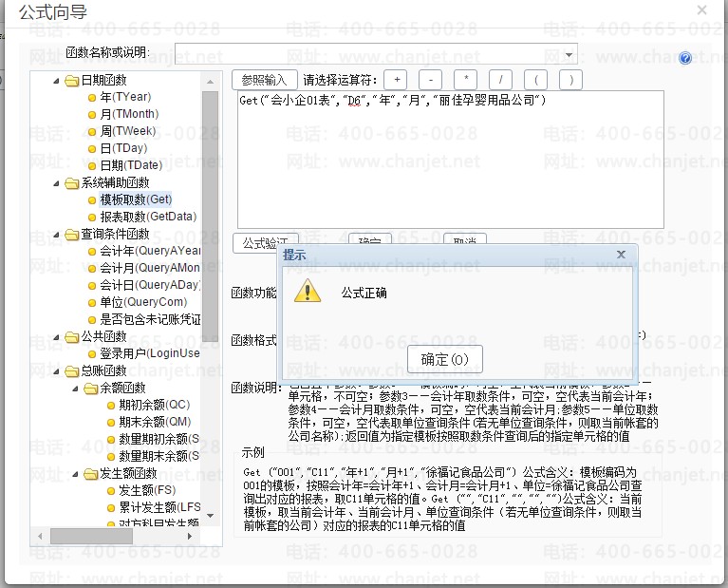
Task: Click 确定(O) in the 提示 dialog
Action: tap(445, 359)
